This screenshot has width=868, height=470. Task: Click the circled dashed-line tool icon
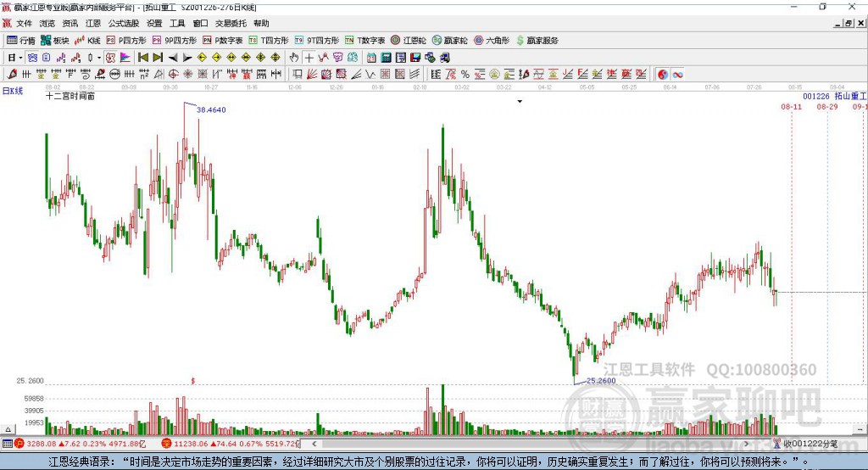coord(114,75)
